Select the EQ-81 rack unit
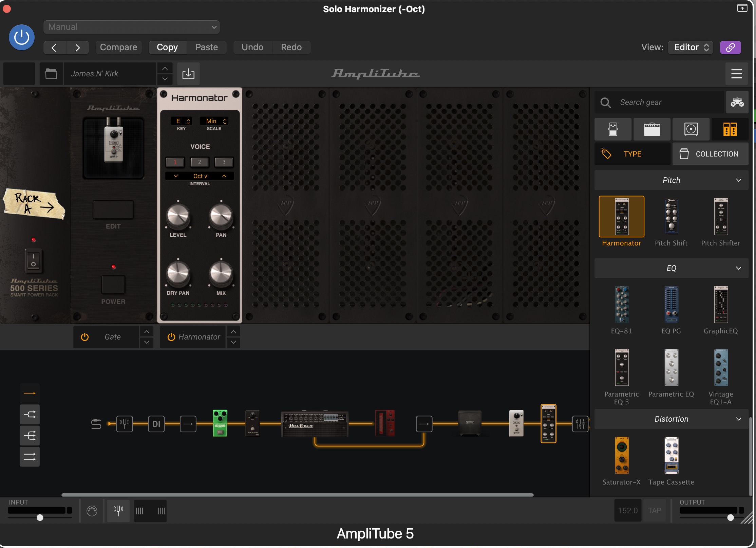Image resolution: width=756 pixels, height=548 pixels. [622, 305]
